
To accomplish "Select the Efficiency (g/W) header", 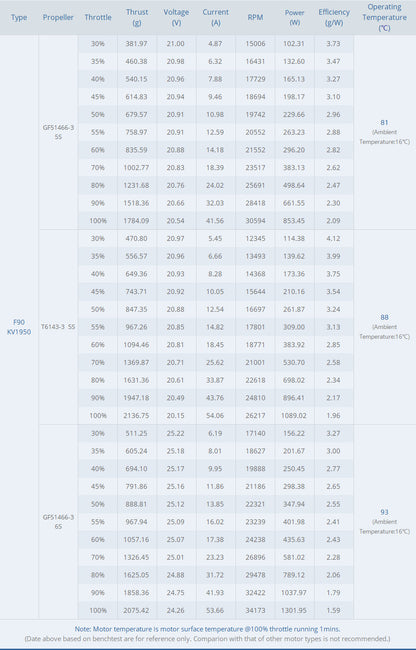I will [x=334, y=17].
